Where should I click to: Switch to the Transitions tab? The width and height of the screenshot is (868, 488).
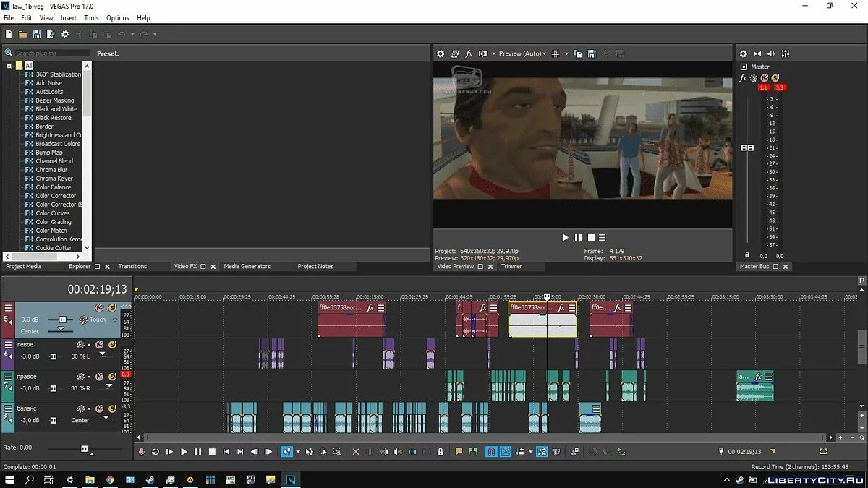click(x=132, y=266)
